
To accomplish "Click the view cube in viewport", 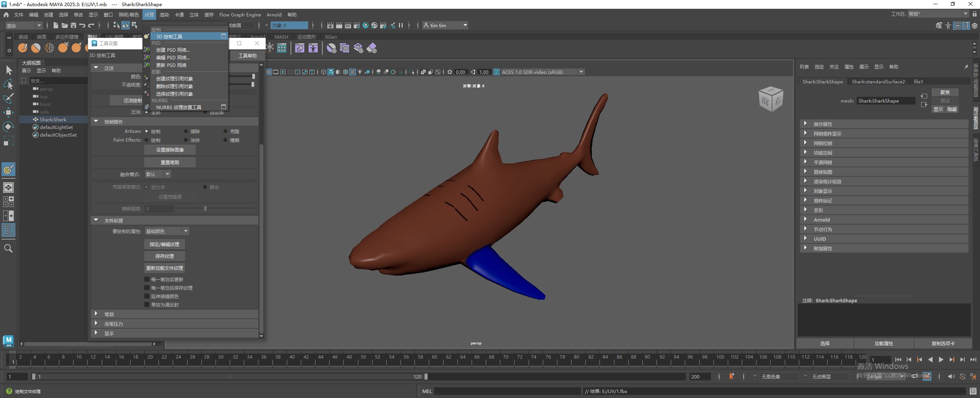I will pyautogui.click(x=771, y=99).
